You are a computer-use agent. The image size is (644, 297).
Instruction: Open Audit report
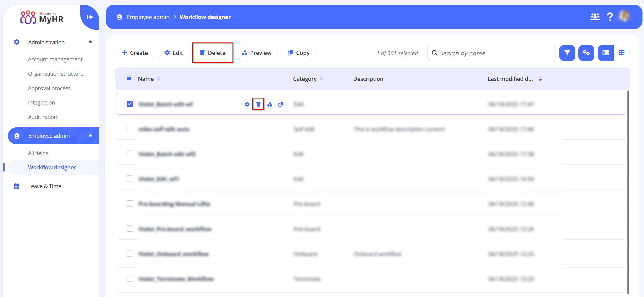click(43, 117)
